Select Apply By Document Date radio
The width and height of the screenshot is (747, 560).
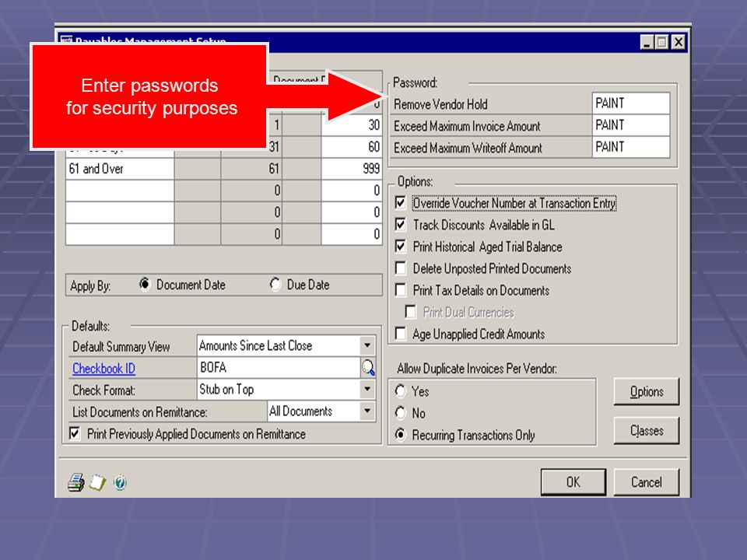(x=145, y=285)
